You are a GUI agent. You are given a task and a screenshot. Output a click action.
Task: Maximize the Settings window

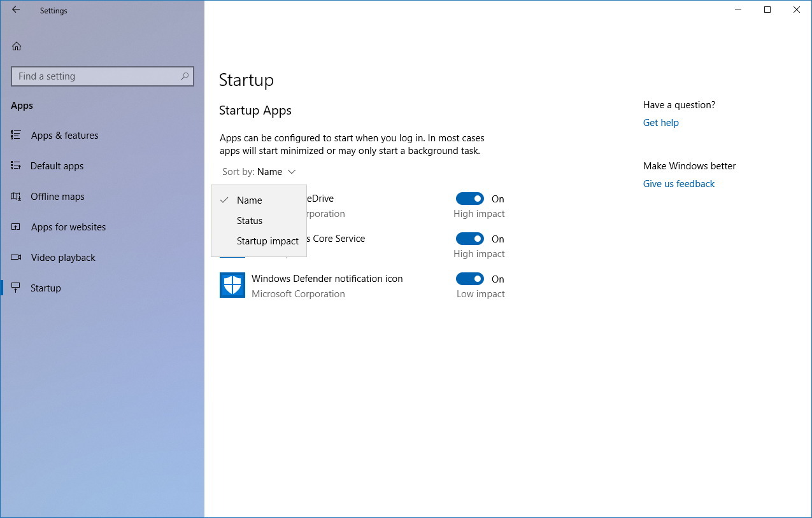[767, 10]
